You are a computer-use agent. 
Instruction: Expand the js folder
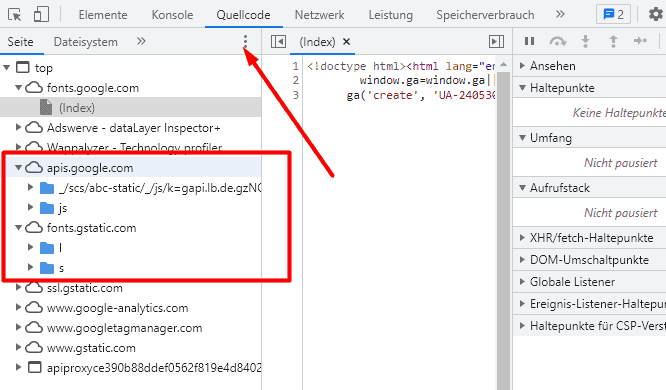click(30, 207)
